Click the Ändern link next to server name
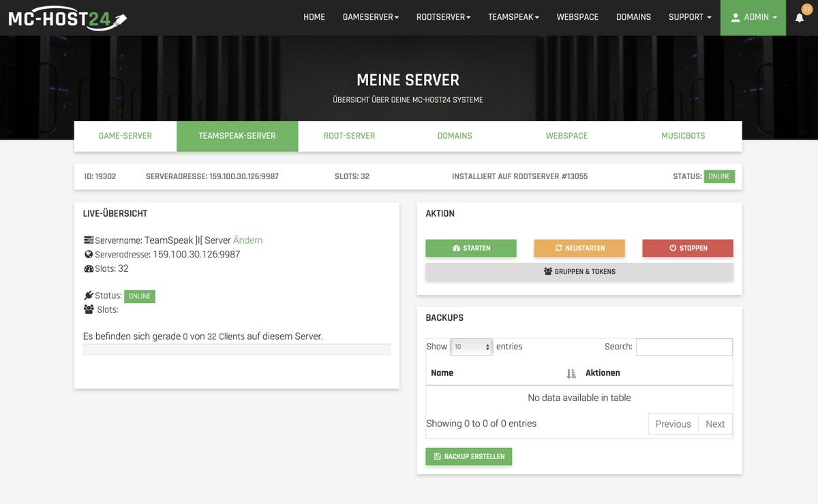The height and width of the screenshot is (504, 818). coord(248,240)
